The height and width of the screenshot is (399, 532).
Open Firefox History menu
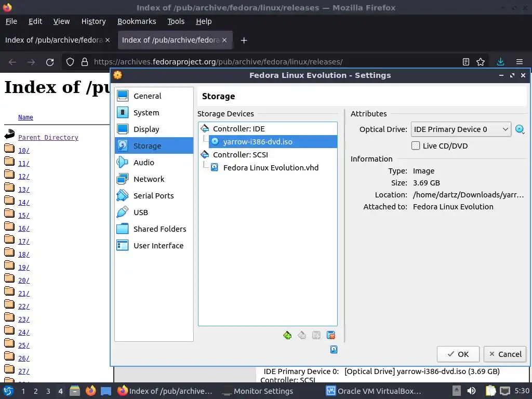pos(94,21)
